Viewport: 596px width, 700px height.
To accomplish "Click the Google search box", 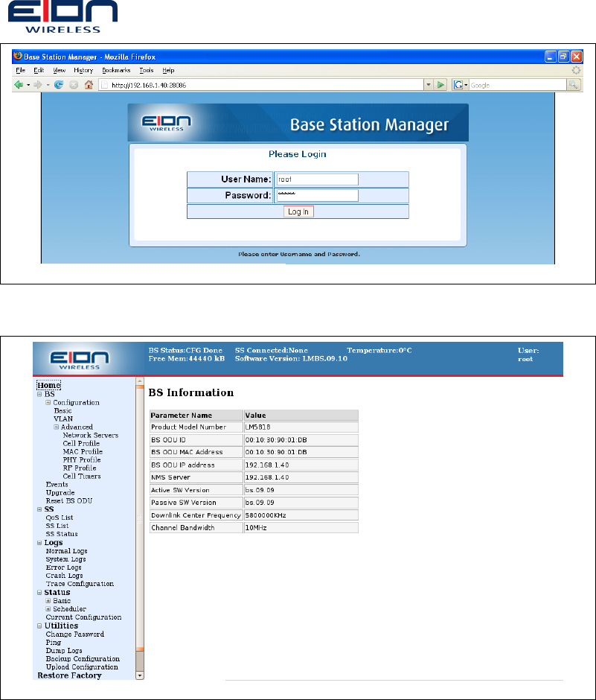I will click(517, 85).
